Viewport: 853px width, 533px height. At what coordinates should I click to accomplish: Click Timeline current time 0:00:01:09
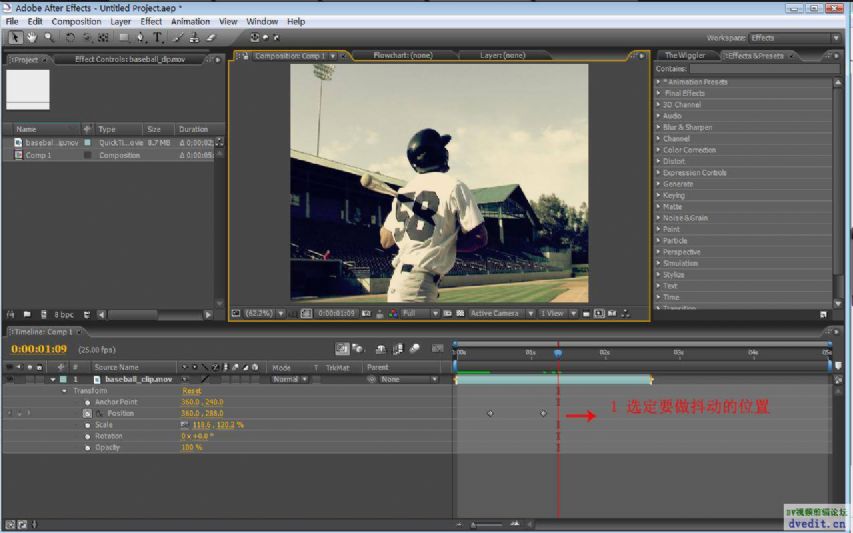coord(39,349)
